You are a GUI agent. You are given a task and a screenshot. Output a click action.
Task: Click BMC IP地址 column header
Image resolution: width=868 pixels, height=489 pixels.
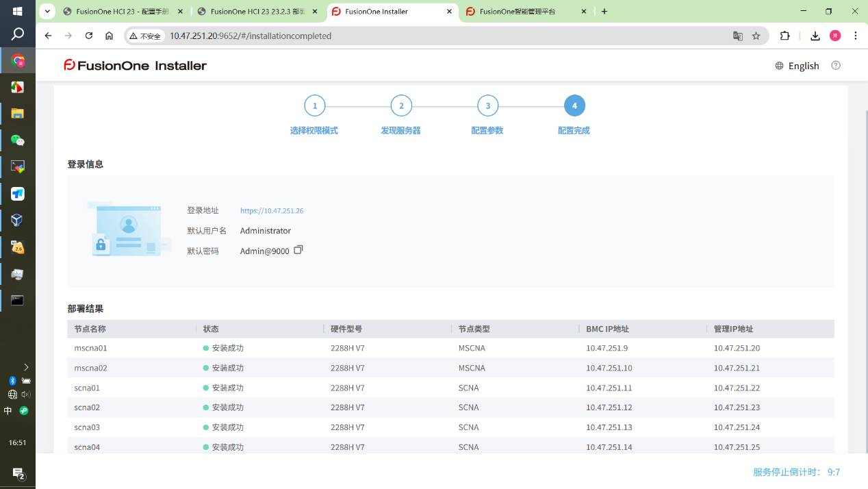[607, 329]
